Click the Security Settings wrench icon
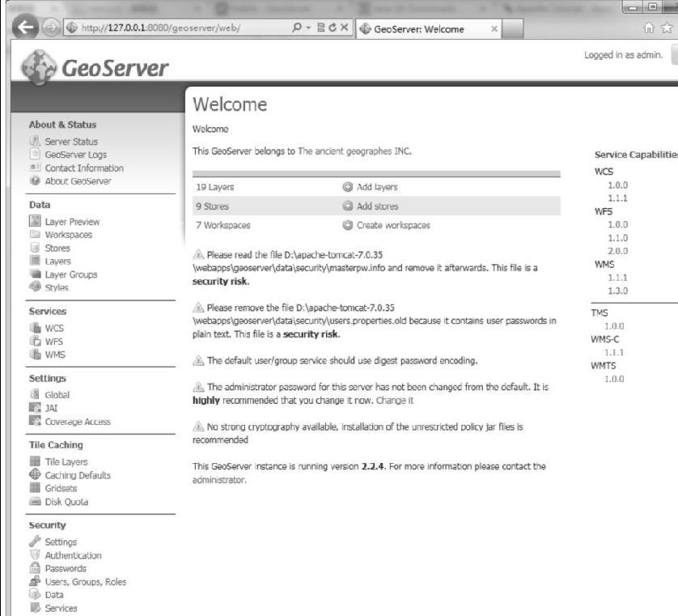678x616 pixels. point(35,542)
